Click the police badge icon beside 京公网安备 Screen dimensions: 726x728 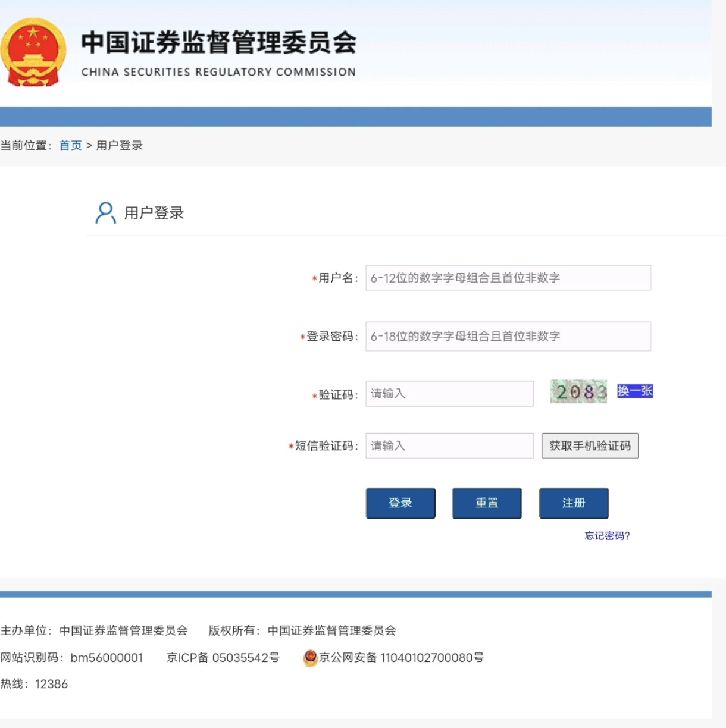pos(310,657)
